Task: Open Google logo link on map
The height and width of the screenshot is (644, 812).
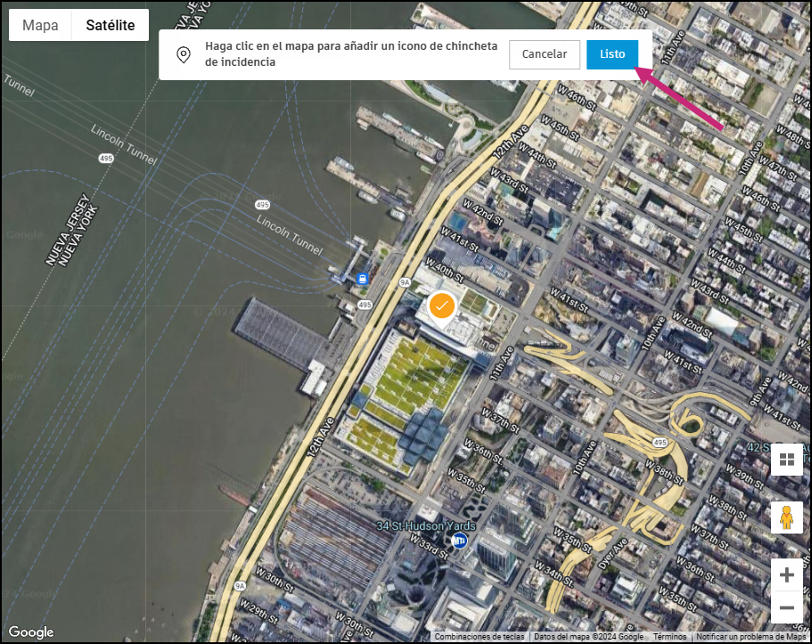Action: 31,632
